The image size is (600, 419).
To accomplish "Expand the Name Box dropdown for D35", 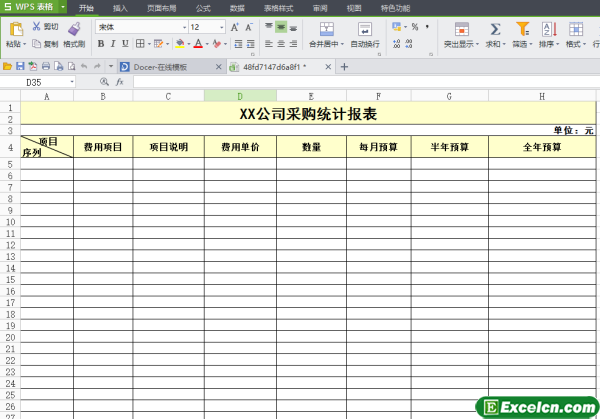I will (72, 82).
